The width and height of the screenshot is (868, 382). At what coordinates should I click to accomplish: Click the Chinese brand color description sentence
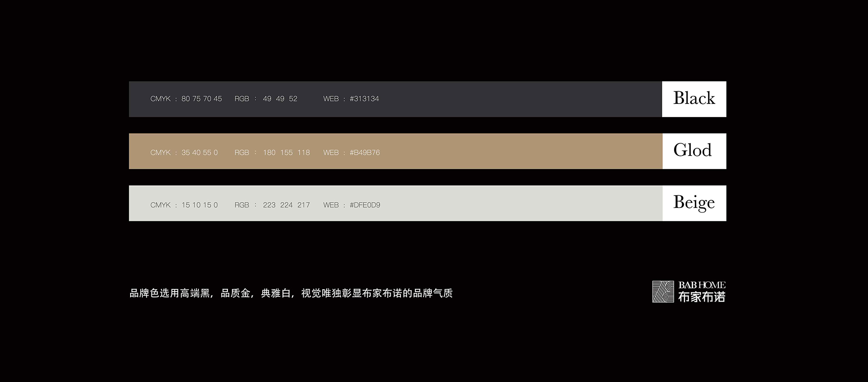click(291, 293)
